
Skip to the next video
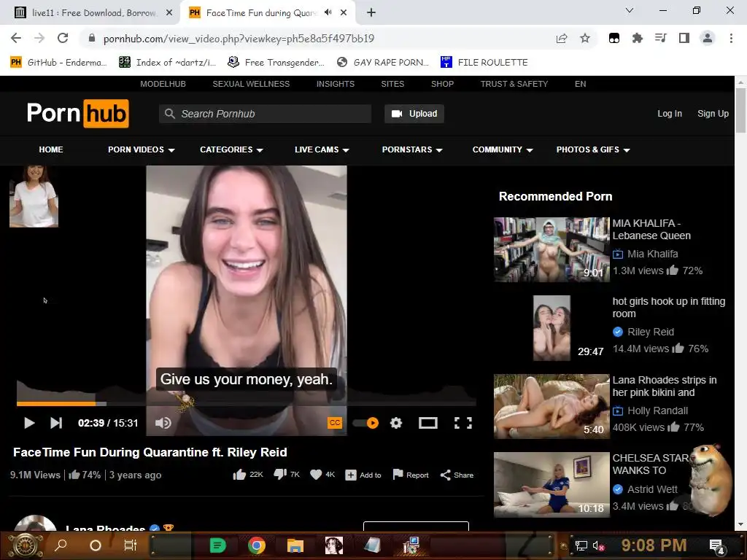(56, 423)
